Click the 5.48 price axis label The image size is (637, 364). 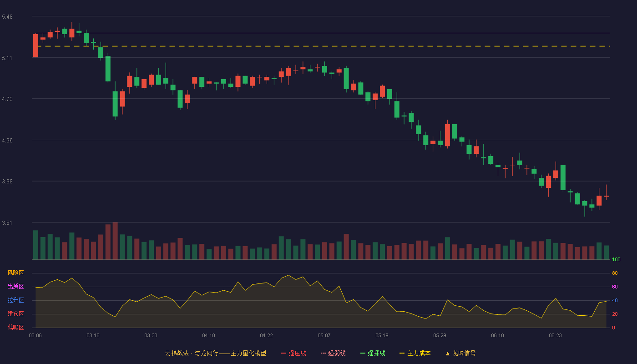tap(7, 17)
